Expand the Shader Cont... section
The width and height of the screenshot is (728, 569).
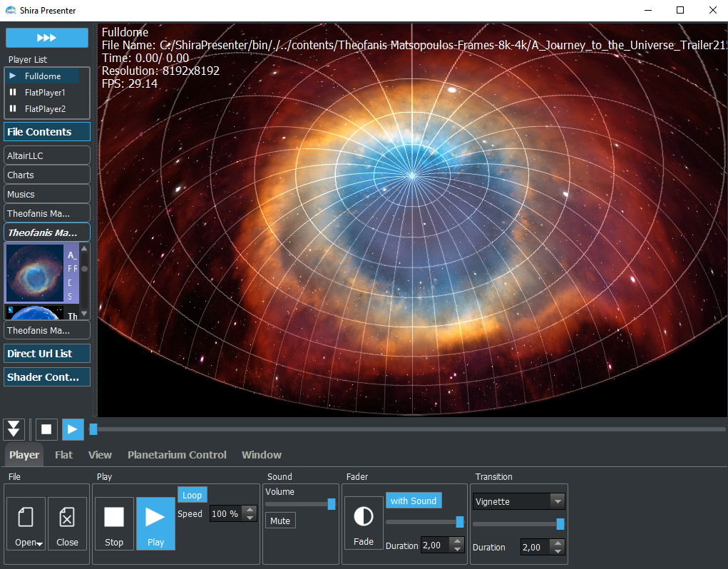(x=47, y=377)
